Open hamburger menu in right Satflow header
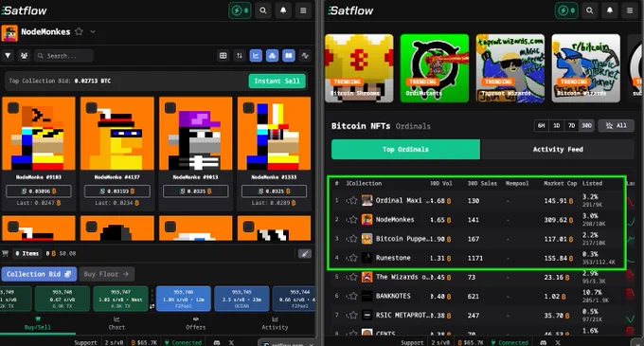644x346 pixels. (x=630, y=10)
